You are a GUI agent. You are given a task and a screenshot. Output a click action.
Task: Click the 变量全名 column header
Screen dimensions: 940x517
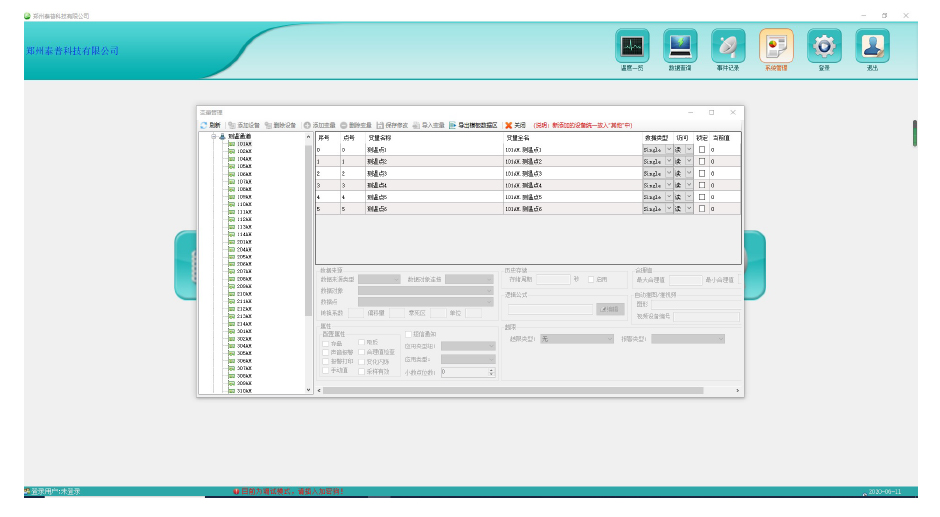pyautogui.click(x=517, y=138)
